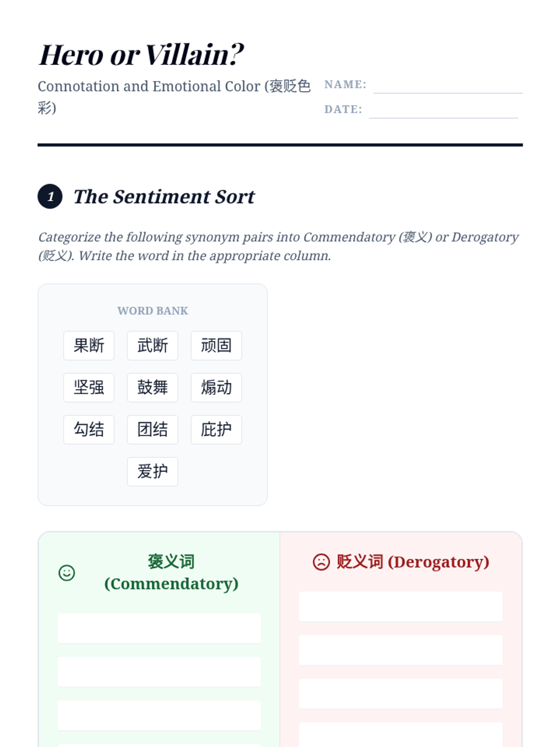The height and width of the screenshot is (747, 560).
Task: Click the first Derogatory answer box
Action: click(x=400, y=606)
